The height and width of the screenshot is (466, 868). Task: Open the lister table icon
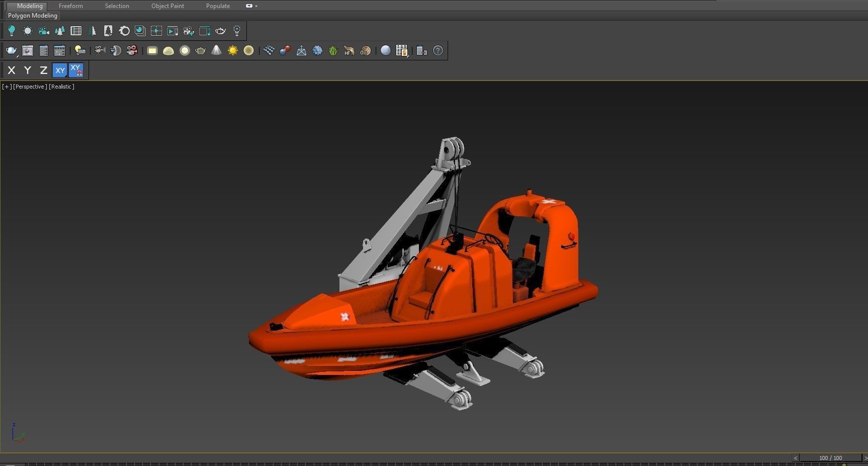point(76,31)
